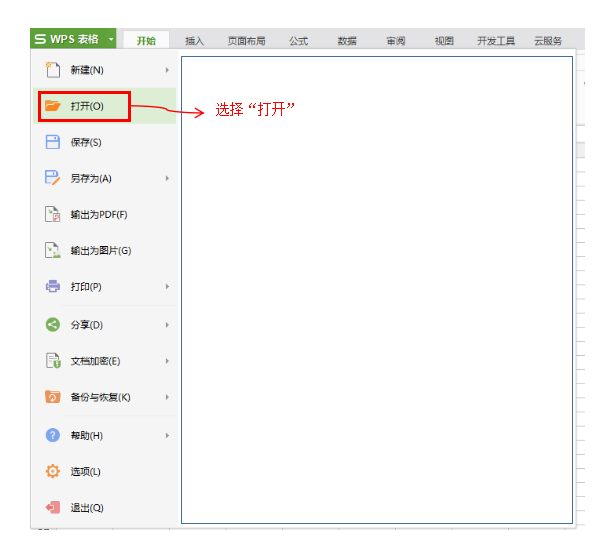
Task: Open the 备份与恢复(K) menu entry
Action: [x=105, y=397]
